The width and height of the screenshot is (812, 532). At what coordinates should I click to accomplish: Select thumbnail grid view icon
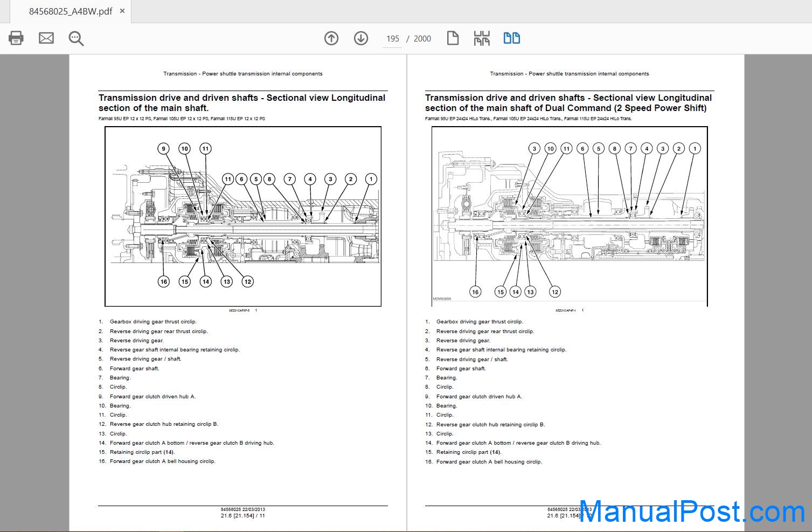click(x=482, y=38)
